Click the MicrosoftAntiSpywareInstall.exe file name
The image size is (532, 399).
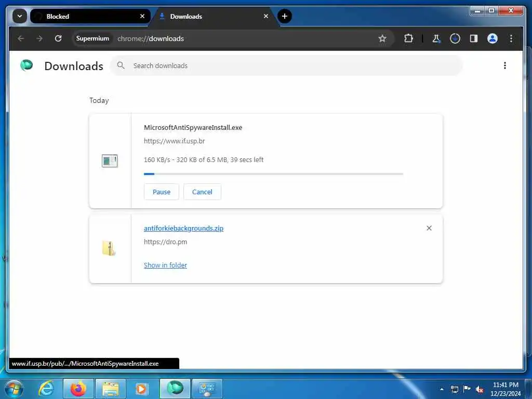193,128
